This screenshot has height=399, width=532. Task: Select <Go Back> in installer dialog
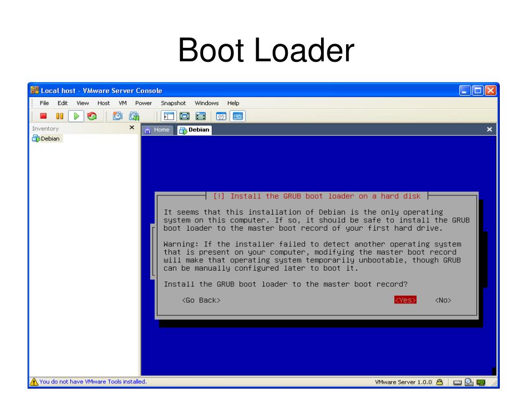coord(201,300)
